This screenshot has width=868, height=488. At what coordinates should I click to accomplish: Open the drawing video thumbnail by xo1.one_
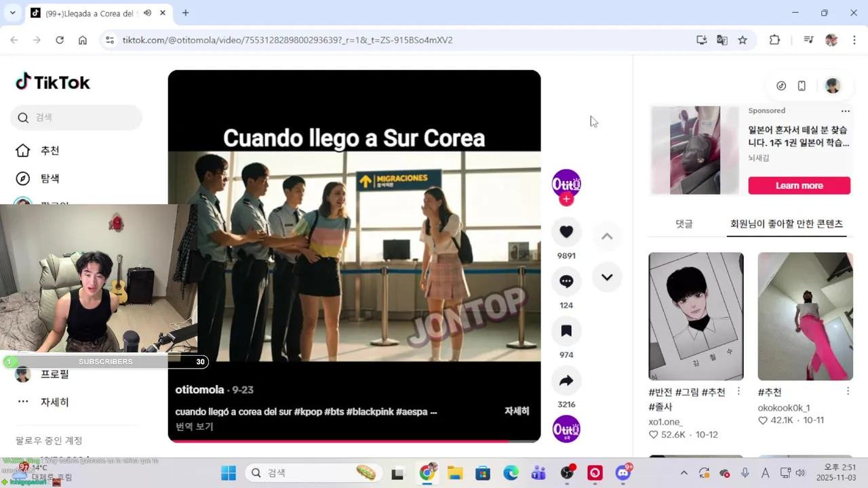696,316
